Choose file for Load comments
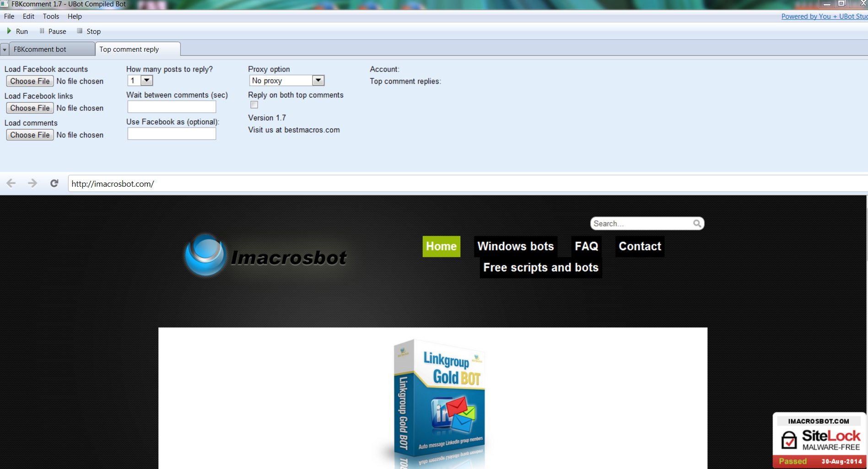 coord(30,135)
